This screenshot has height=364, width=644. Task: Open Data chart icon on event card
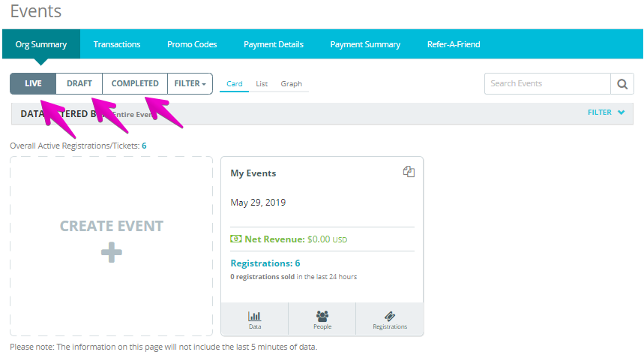pos(255,316)
